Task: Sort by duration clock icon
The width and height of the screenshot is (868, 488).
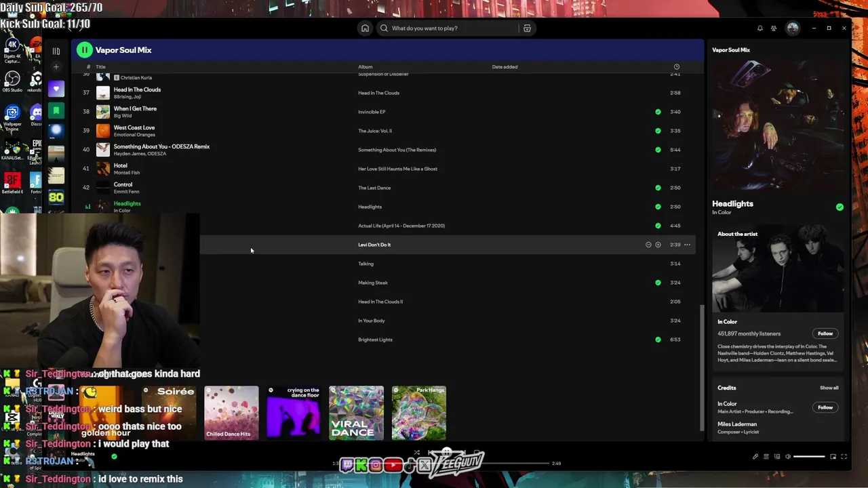Action: tap(676, 66)
